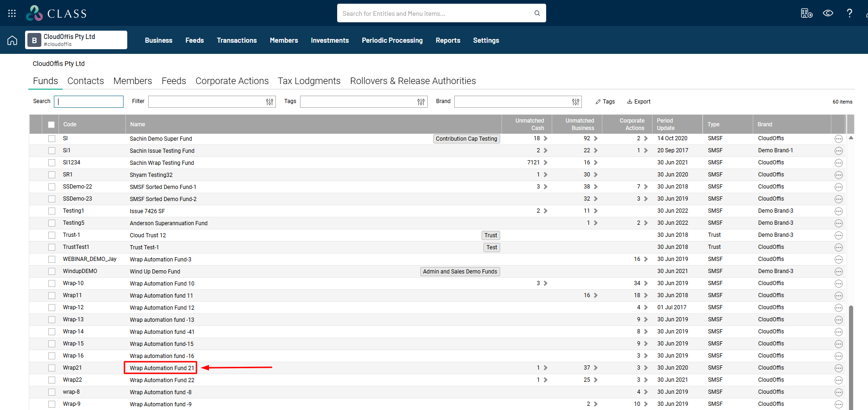Image resolution: width=868 pixels, height=410 pixels.
Task: Click the magnifier icon in global search
Action: coord(537,13)
